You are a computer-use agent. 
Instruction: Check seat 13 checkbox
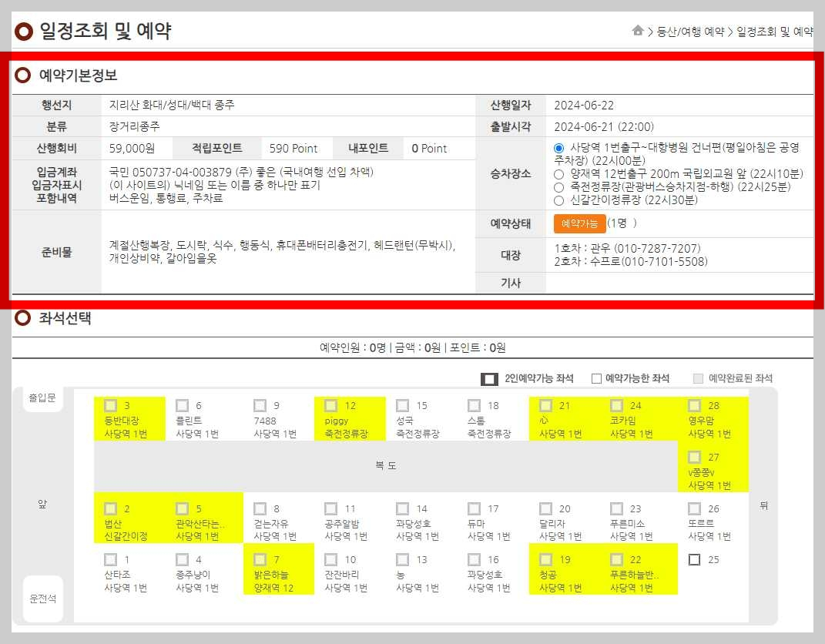403,559
